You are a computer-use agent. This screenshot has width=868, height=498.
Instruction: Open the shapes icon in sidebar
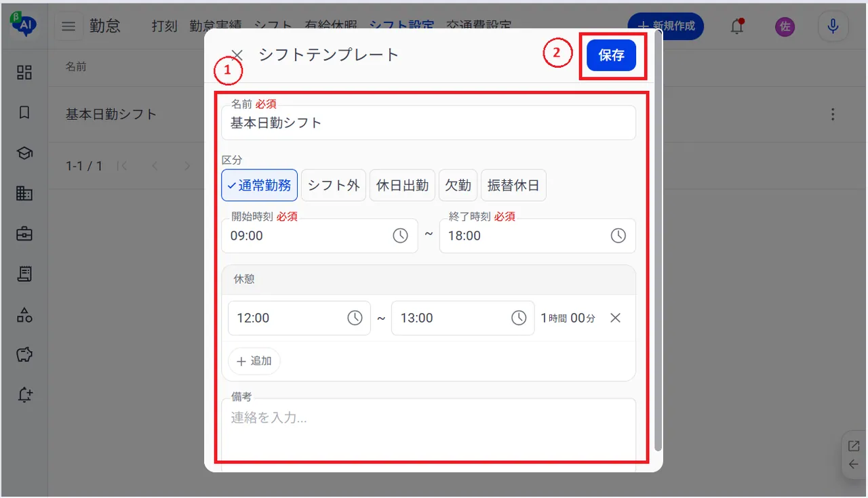coord(24,314)
